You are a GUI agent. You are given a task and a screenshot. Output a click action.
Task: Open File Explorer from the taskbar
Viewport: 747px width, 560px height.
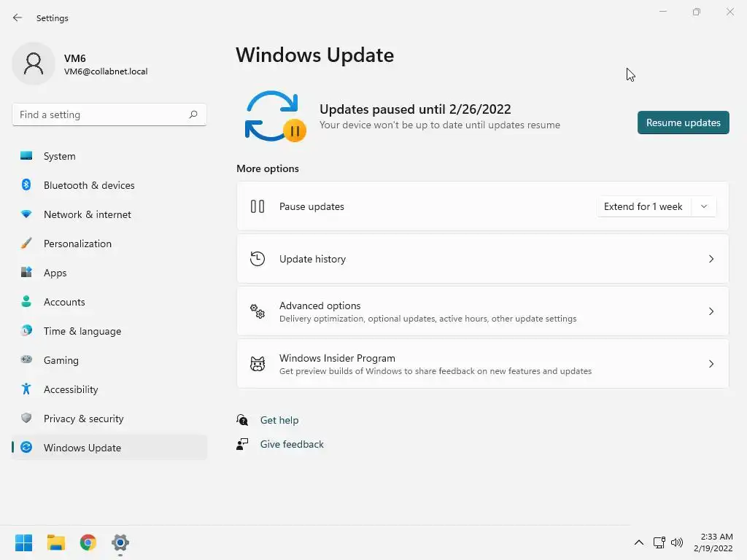pyautogui.click(x=55, y=542)
